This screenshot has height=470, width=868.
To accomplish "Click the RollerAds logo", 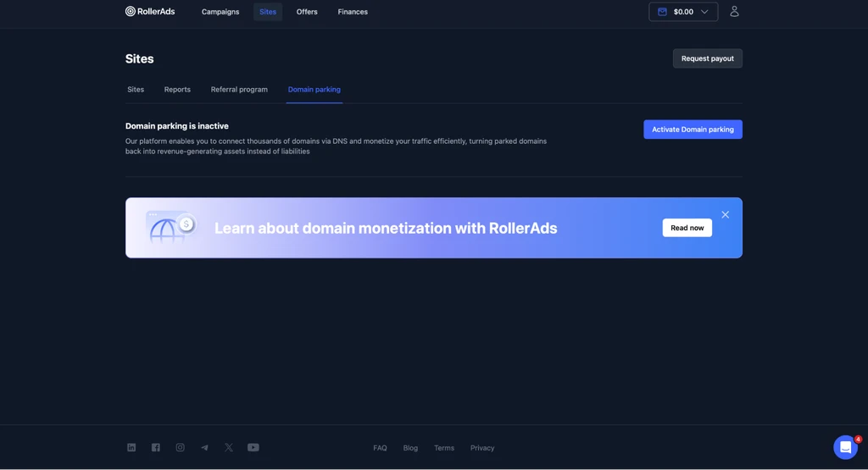I will pyautogui.click(x=150, y=12).
